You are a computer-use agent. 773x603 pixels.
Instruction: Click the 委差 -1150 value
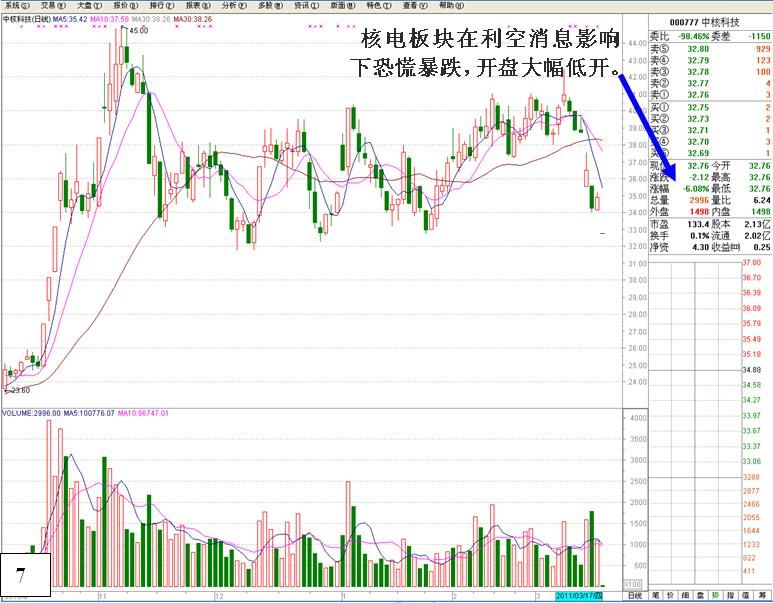tap(759, 36)
